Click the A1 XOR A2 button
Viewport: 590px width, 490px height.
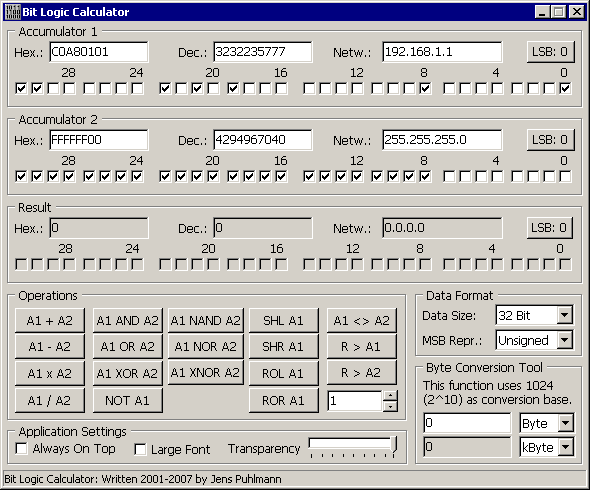pos(128,373)
